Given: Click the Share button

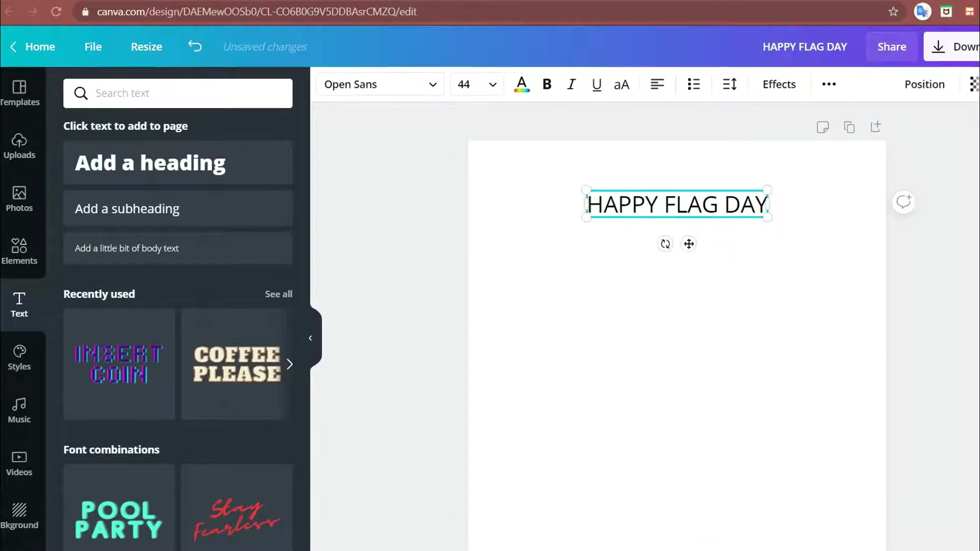Looking at the screenshot, I should (x=892, y=46).
